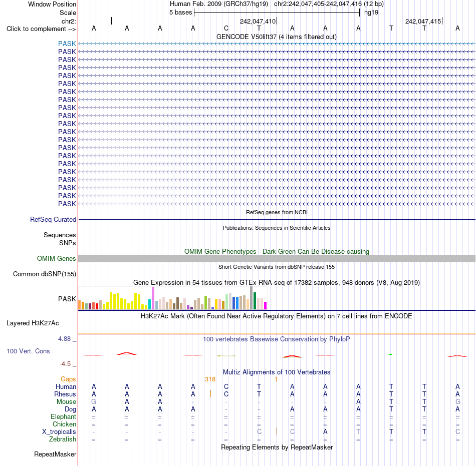Click the C base in the top sequence row
The image size is (476, 466).
[x=226, y=28]
